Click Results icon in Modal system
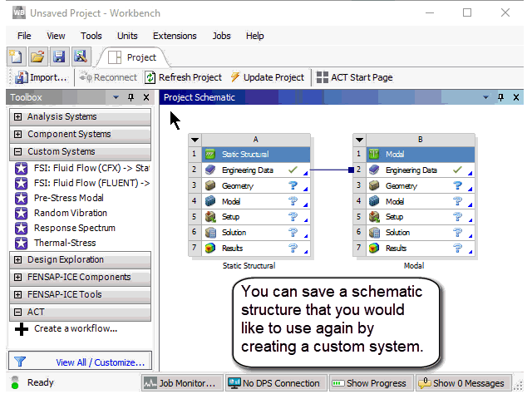This screenshot has height=399, width=532. [x=374, y=248]
